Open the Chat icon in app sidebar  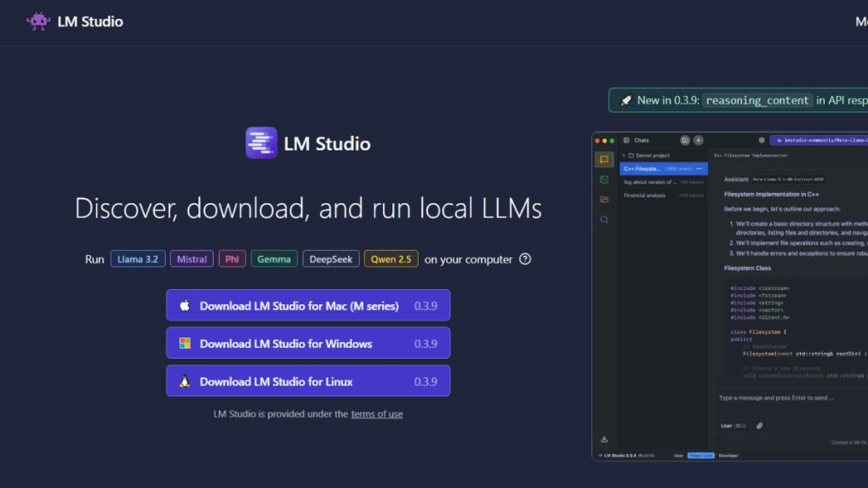pyautogui.click(x=604, y=160)
